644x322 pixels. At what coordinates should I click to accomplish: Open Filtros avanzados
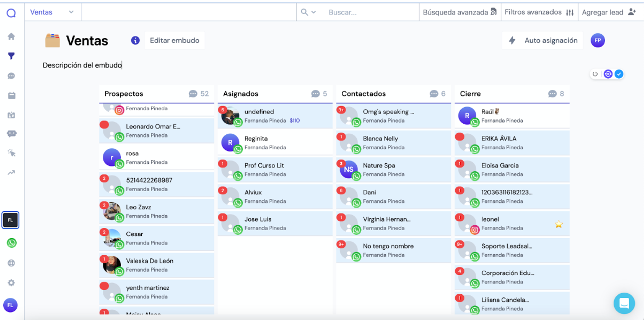(x=539, y=12)
